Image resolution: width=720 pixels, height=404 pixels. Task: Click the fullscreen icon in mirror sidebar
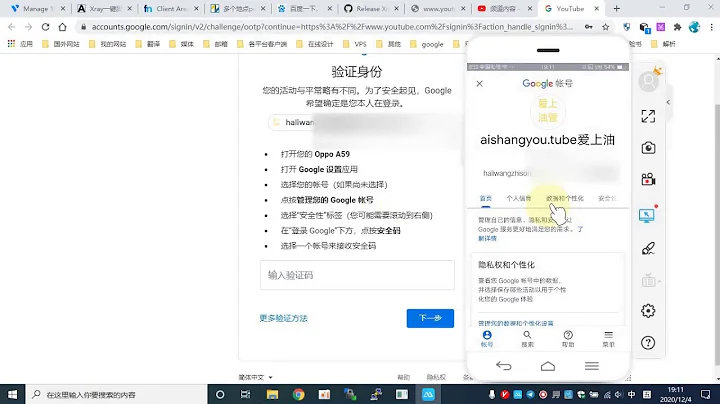(648, 116)
